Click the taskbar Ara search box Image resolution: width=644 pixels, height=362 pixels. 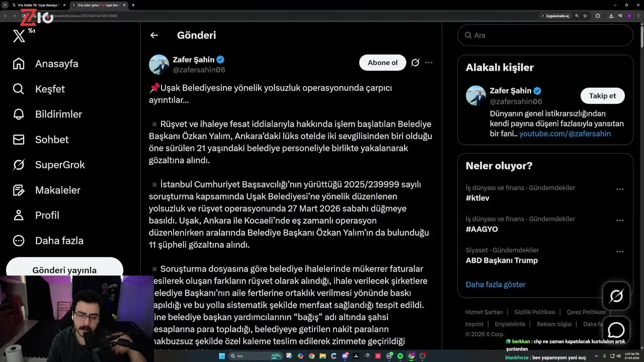click(256, 356)
